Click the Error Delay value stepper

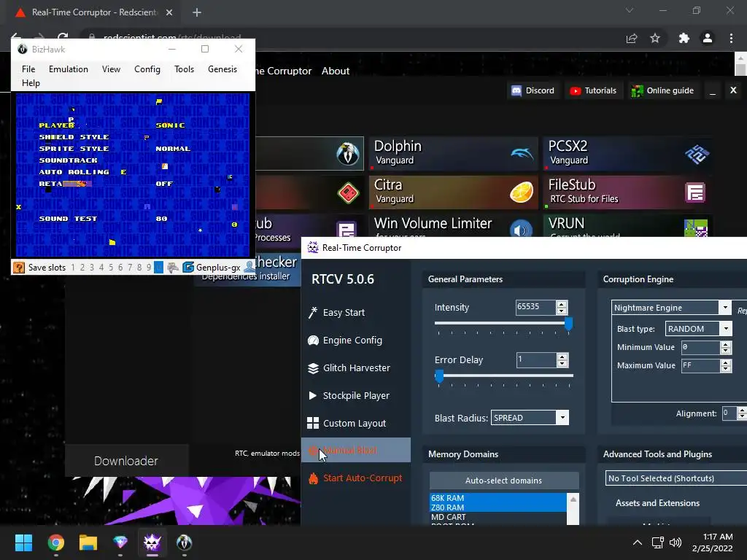(x=562, y=360)
